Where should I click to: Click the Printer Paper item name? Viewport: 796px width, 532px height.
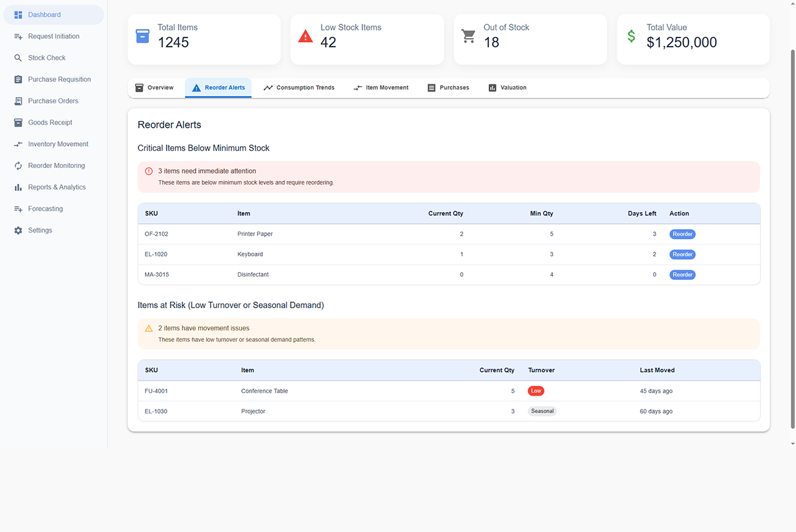pyautogui.click(x=255, y=234)
